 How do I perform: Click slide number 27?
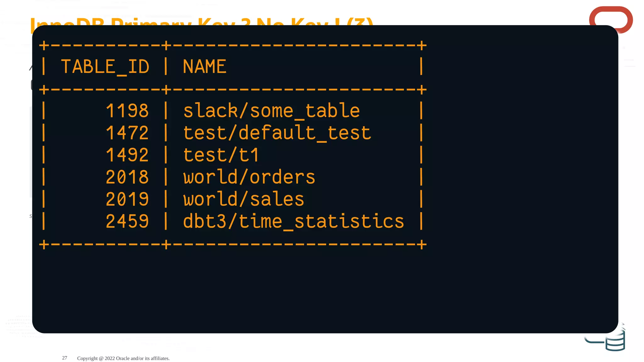[x=64, y=358]
